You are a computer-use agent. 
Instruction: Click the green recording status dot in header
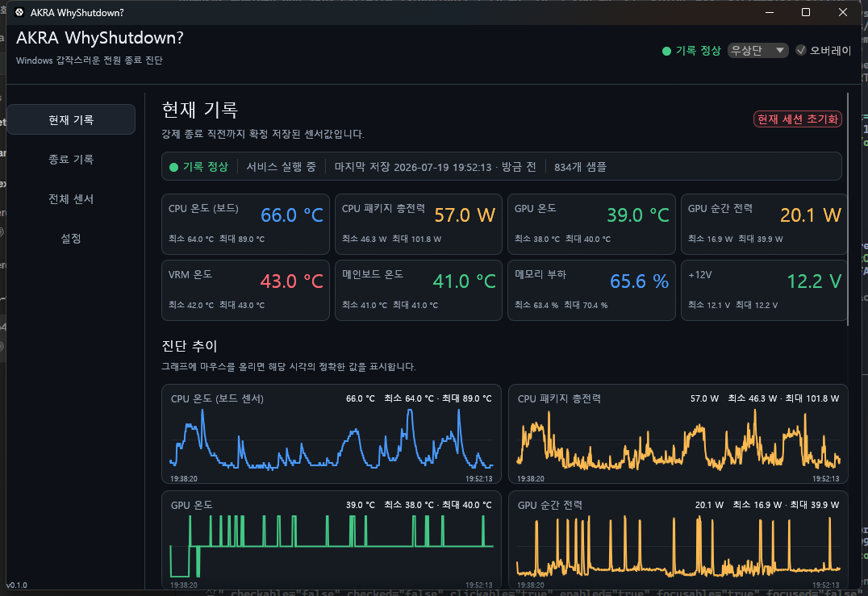666,51
